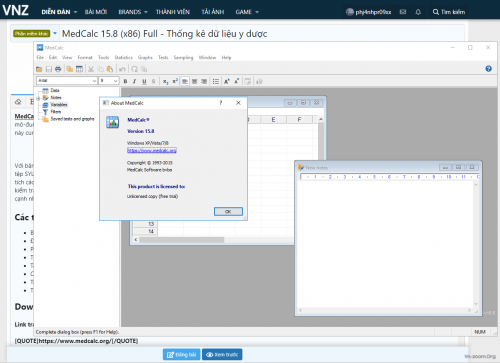
Task: Click column E header in the spreadsheet
Action: click(x=273, y=120)
